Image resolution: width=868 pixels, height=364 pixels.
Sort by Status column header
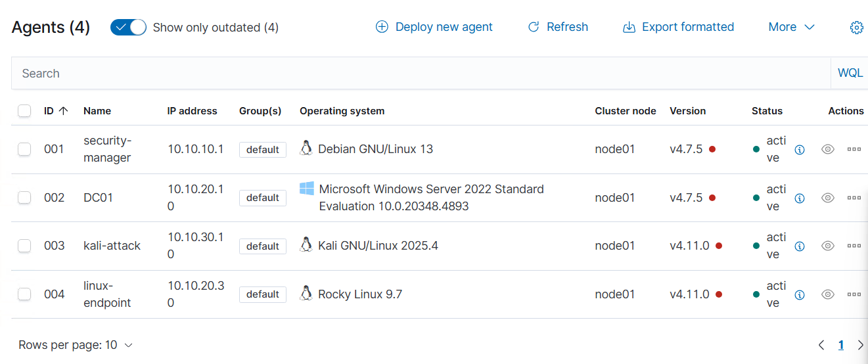coord(767,111)
